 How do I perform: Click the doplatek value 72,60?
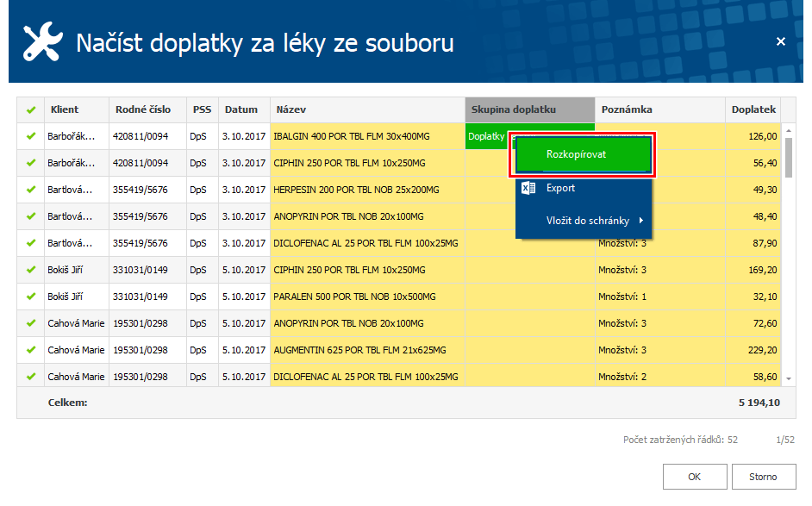click(765, 323)
